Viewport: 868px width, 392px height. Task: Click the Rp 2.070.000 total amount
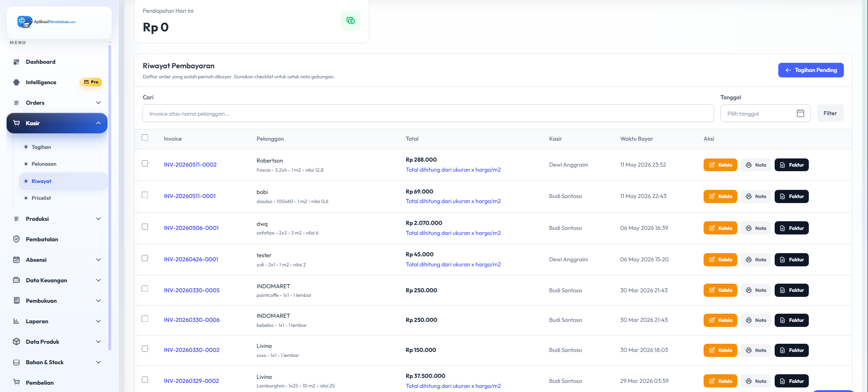coord(424,223)
